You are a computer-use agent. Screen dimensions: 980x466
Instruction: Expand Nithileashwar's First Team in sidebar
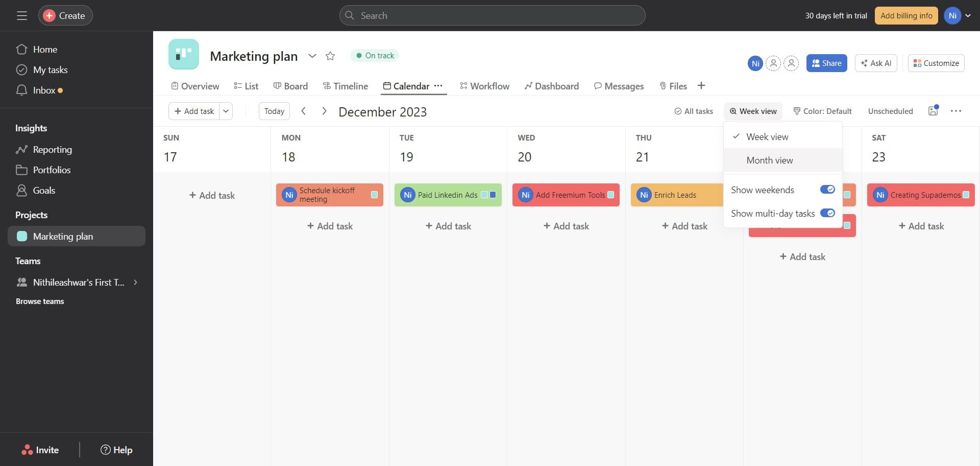point(135,282)
